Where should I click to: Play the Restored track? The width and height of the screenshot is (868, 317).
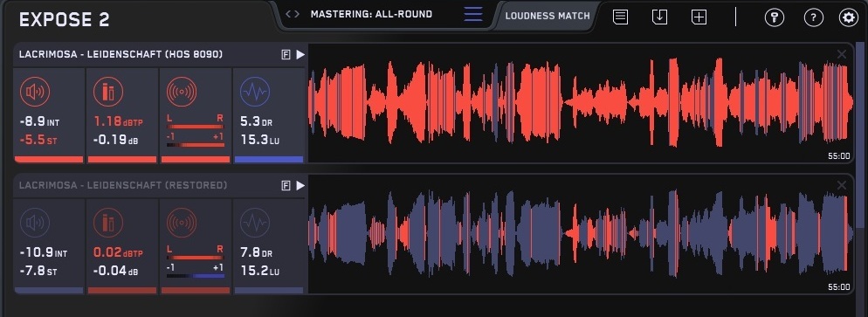(x=300, y=185)
